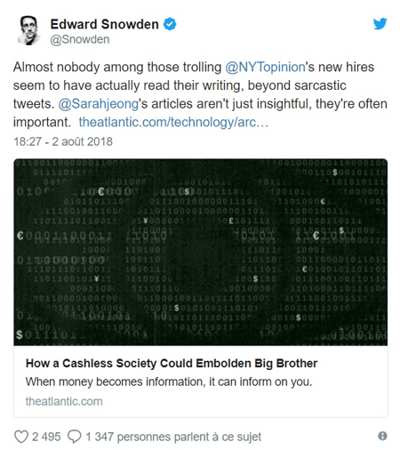This screenshot has height=450, width=400.
Task: Click 2 495 likes count
Action: [x=46, y=436]
